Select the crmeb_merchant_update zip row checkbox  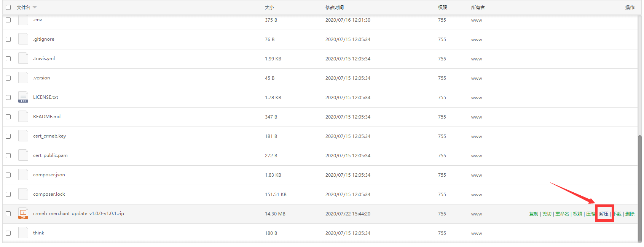8,214
